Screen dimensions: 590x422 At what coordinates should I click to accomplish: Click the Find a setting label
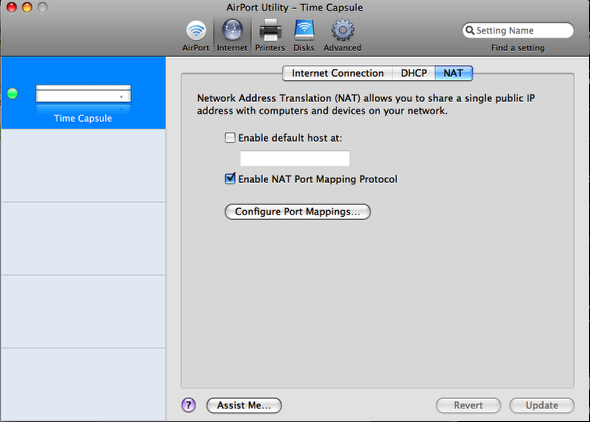point(518,48)
